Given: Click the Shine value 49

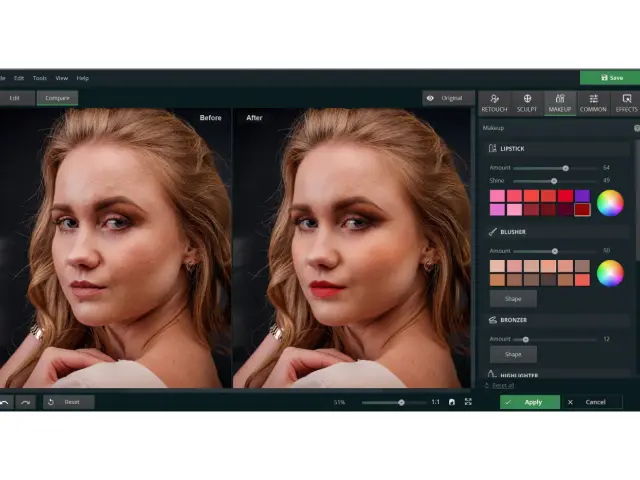Looking at the screenshot, I should pyautogui.click(x=606, y=180).
